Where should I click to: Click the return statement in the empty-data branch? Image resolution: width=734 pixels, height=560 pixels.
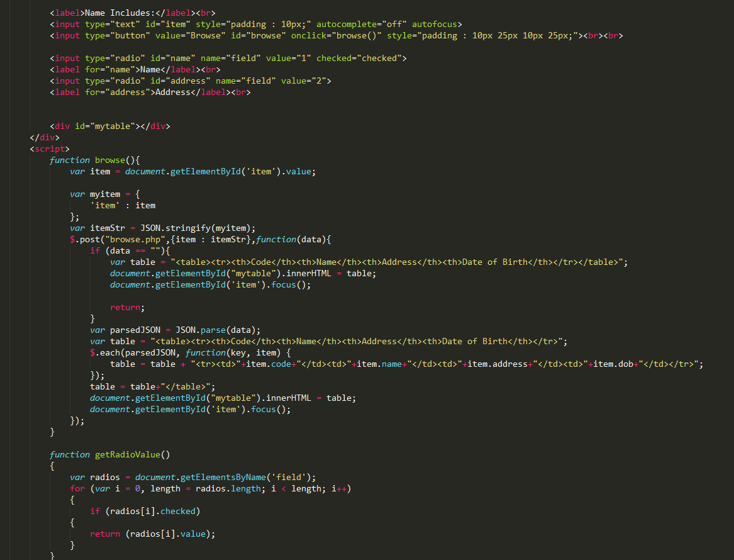click(x=125, y=307)
